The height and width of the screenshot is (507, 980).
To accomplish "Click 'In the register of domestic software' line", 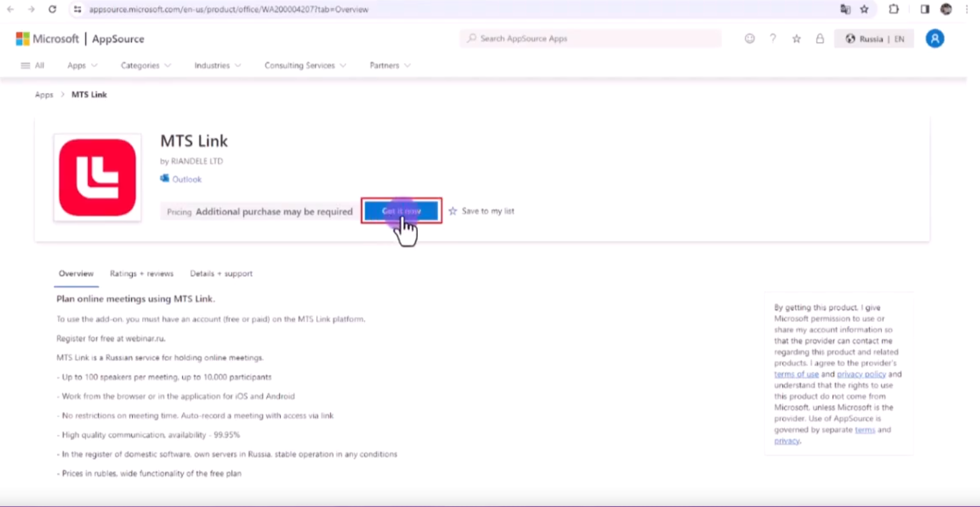I will coord(227,454).
